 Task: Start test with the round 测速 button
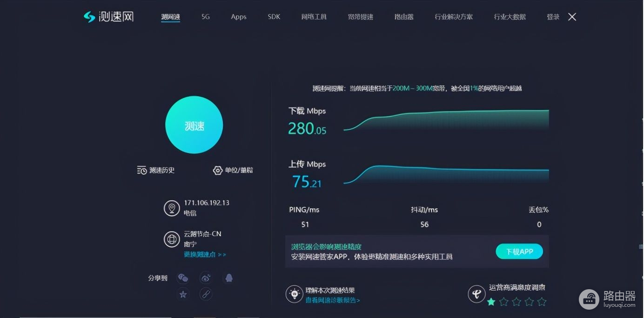tap(194, 125)
